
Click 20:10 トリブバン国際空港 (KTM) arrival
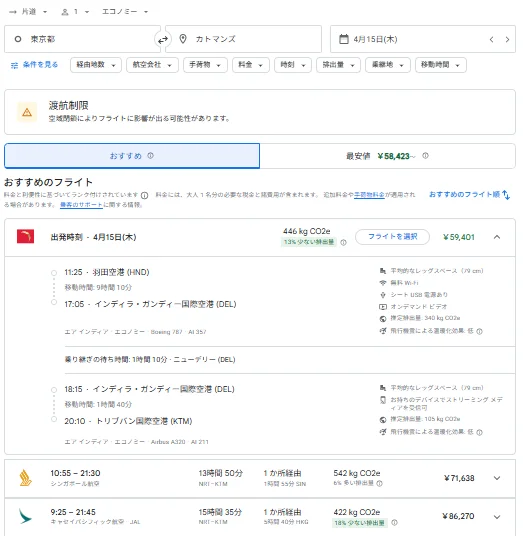[128, 421]
